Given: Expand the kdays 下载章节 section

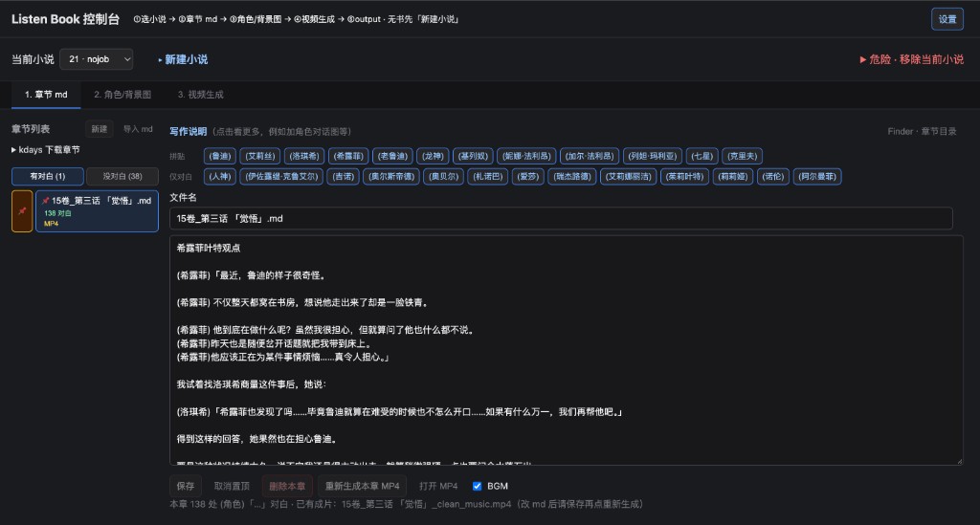Looking at the screenshot, I should point(46,150).
